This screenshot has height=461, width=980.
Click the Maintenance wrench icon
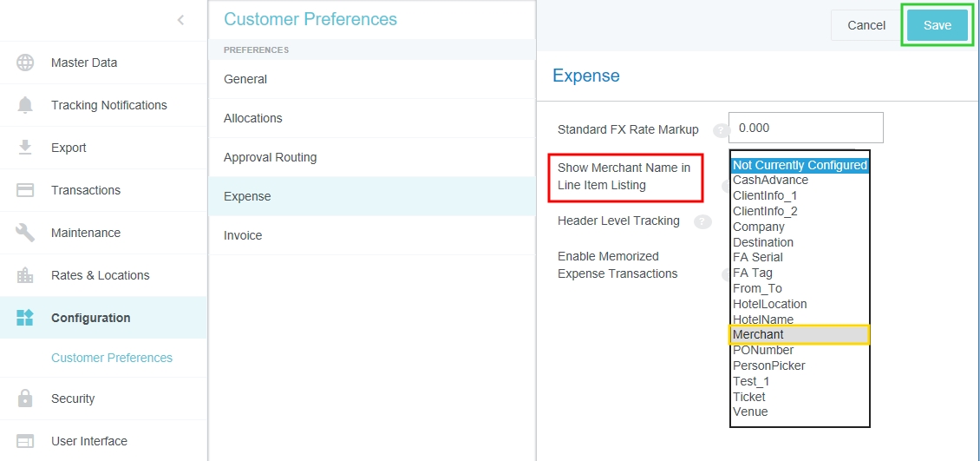pyautogui.click(x=25, y=233)
